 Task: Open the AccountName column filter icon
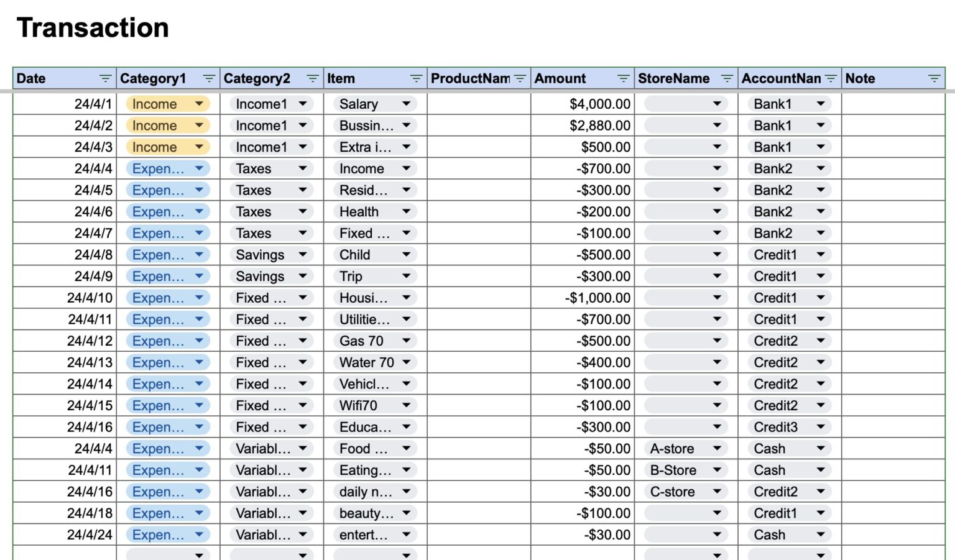831,78
